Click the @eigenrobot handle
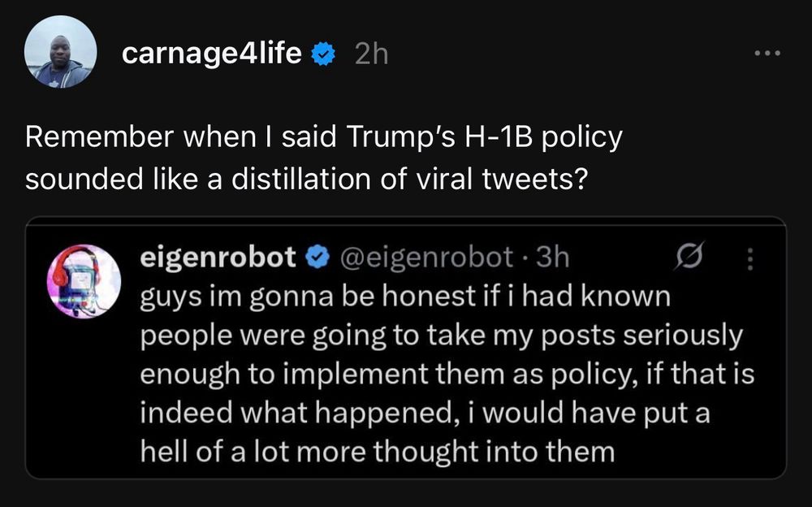The height and width of the screenshot is (507, 812). tap(428, 257)
